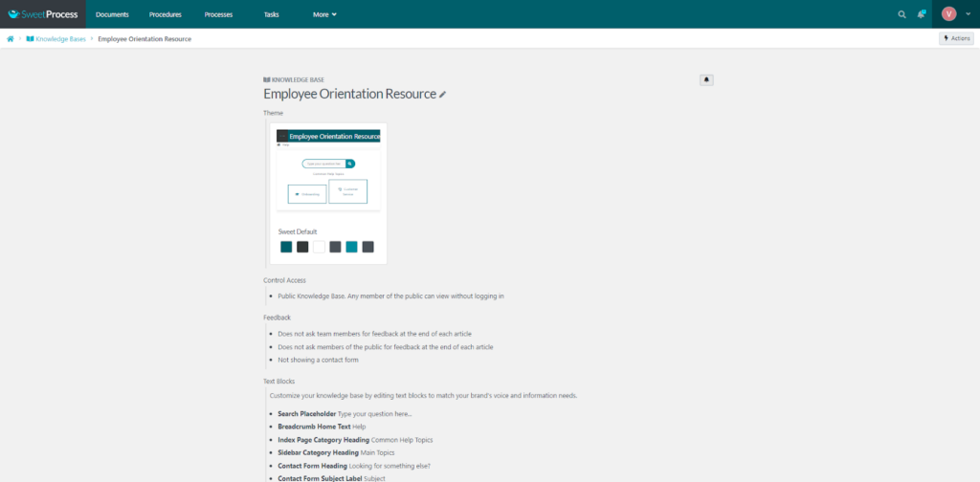The height and width of the screenshot is (482, 980).
Task: Go to the Processes section
Action: (x=218, y=14)
